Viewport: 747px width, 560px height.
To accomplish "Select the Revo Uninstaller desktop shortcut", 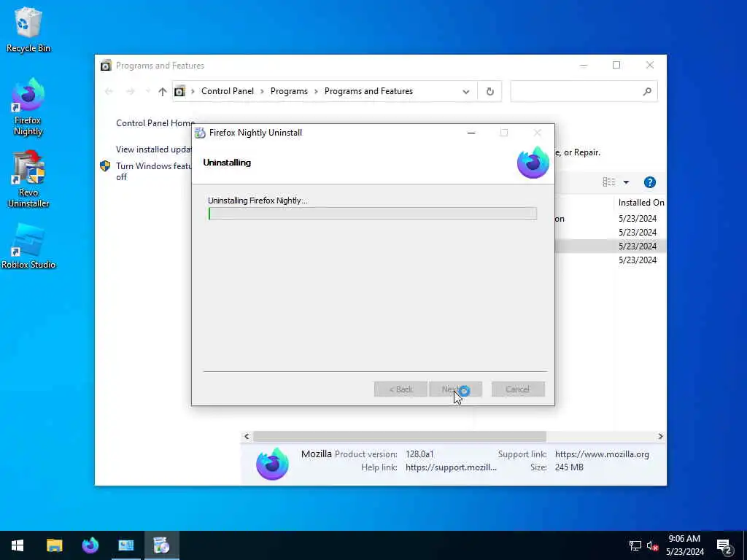I will [28, 179].
